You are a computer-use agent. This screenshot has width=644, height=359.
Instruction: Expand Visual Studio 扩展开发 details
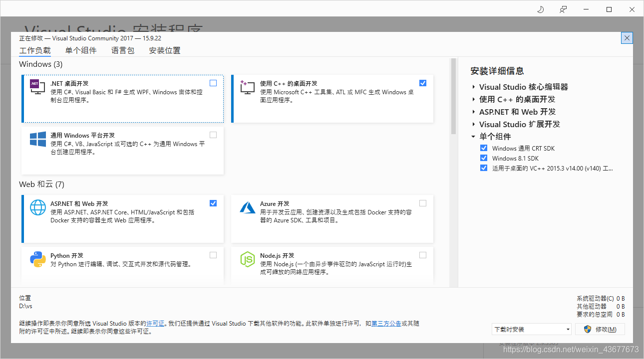tap(473, 124)
